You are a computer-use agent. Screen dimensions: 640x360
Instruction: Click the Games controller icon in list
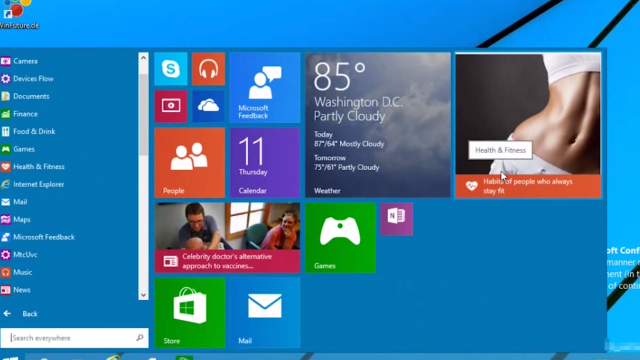pos(5,149)
